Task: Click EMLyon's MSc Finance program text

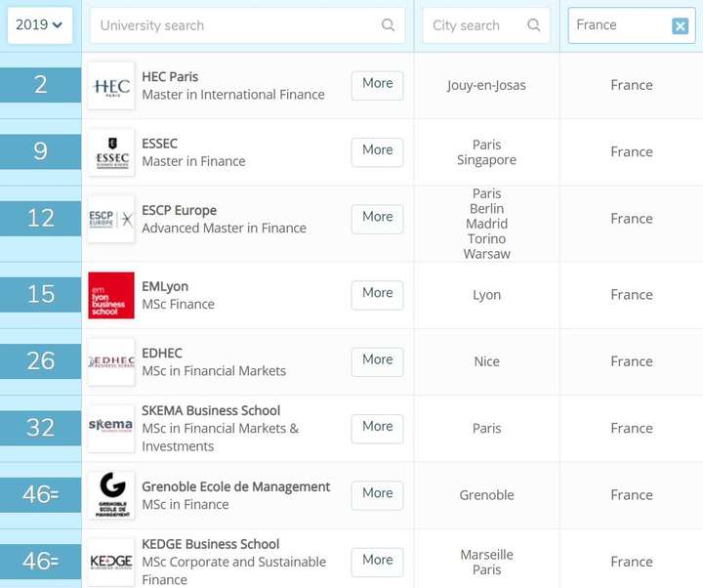Action: click(x=178, y=304)
